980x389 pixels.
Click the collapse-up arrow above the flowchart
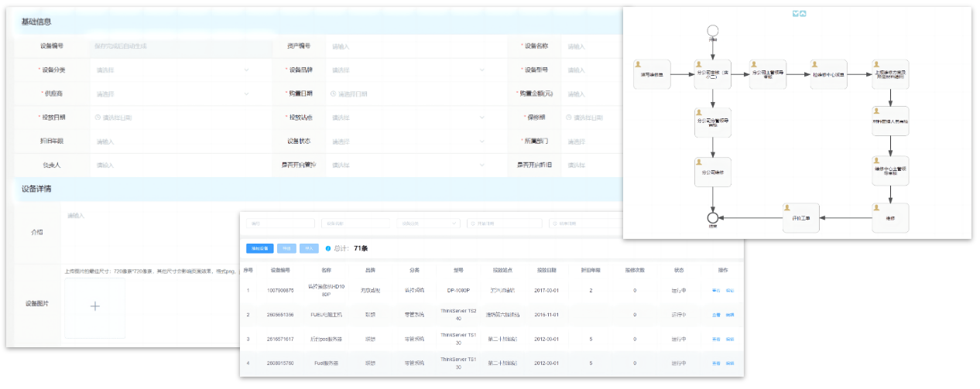tap(803, 13)
